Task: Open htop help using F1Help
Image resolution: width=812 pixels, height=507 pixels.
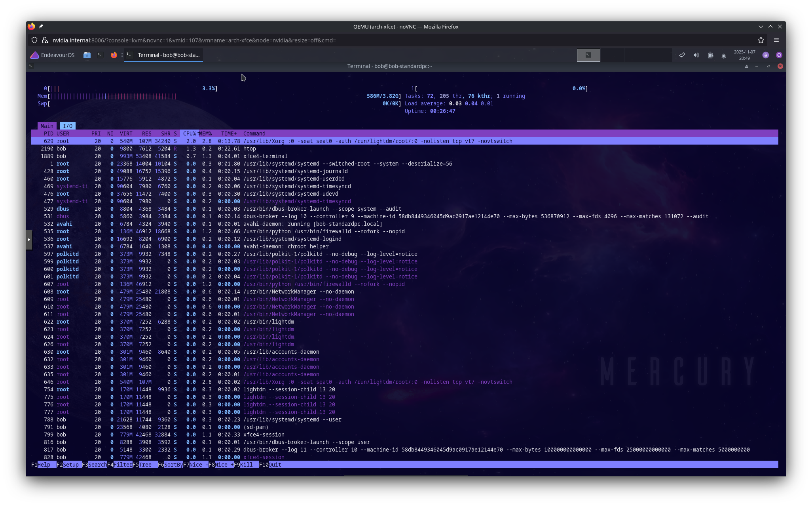Action: (x=44, y=464)
